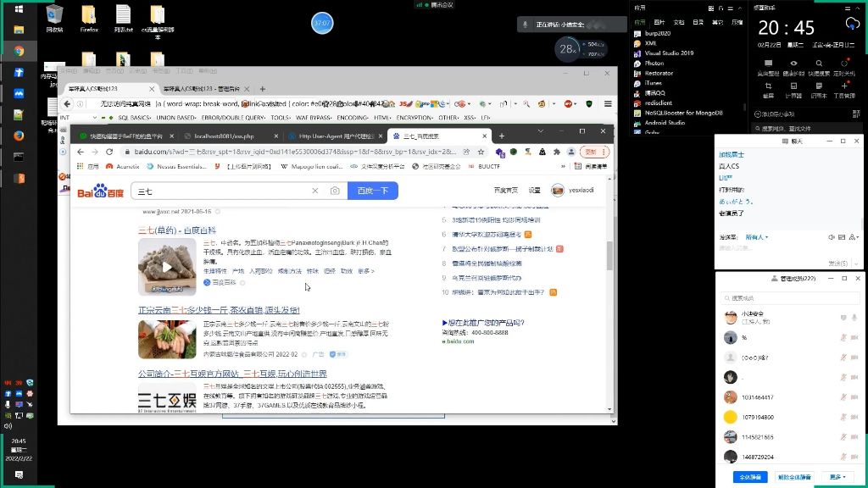Click the Baidu page vertical scrollbar

click(610, 255)
